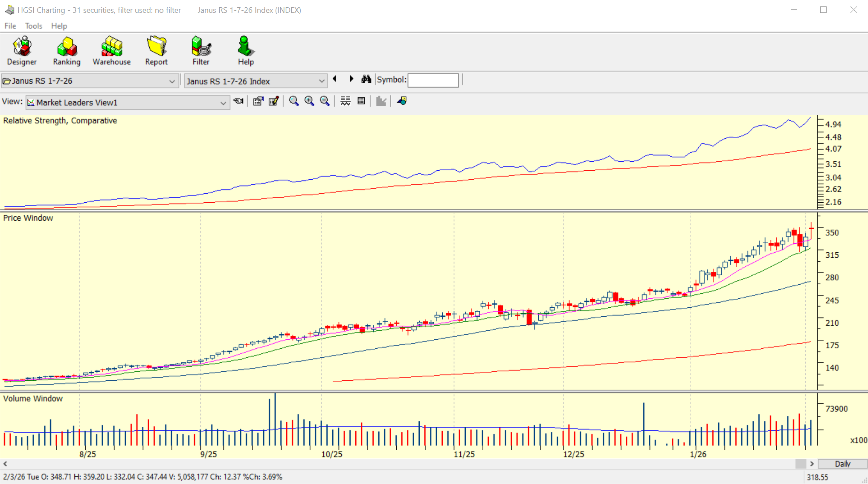
Task: Click in the Symbol input field
Action: click(x=433, y=80)
